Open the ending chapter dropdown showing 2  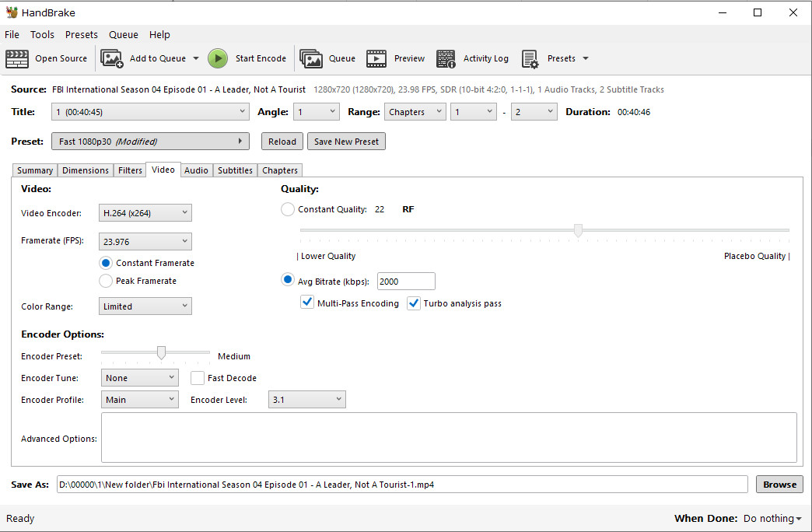534,112
